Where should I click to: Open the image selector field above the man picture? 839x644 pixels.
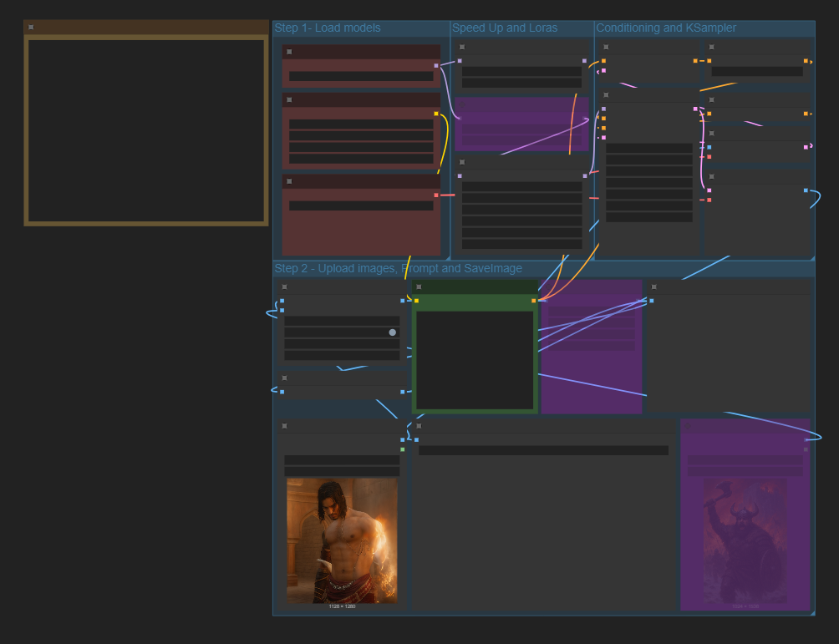342,460
